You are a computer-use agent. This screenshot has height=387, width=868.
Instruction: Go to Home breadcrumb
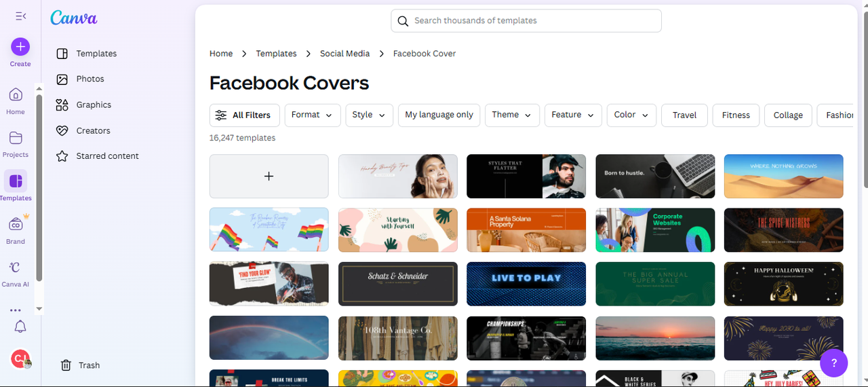221,54
